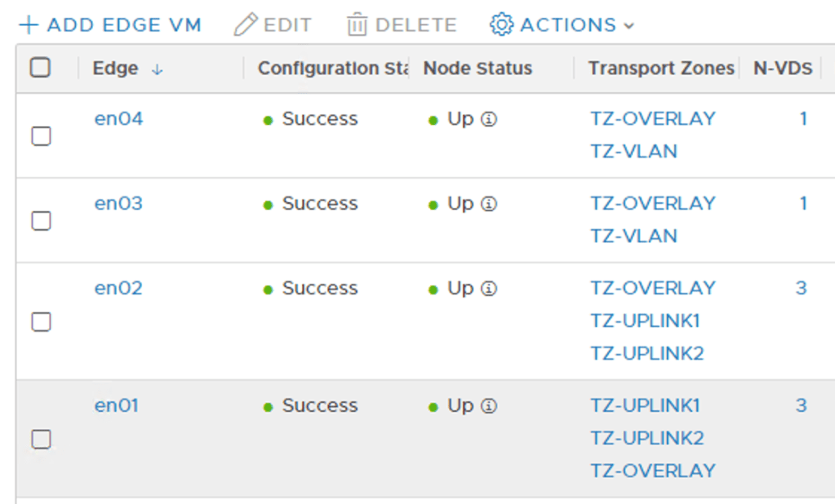Screen dimensions: 835x504
Task: Click the info icon beside en03 node status
Action: (489, 204)
